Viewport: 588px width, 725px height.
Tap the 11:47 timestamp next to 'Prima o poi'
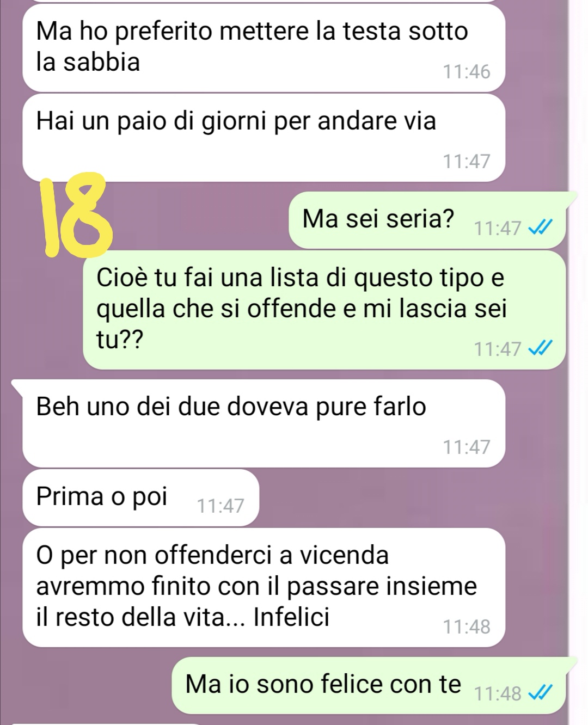coord(220,506)
